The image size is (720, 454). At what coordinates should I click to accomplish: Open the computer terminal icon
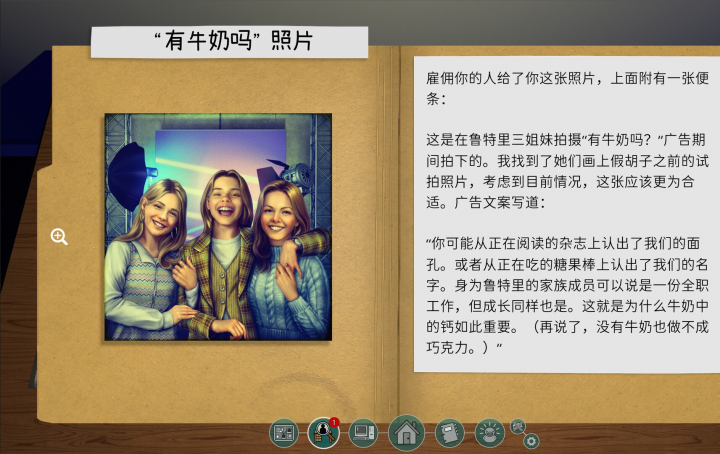click(x=363, y=433)
